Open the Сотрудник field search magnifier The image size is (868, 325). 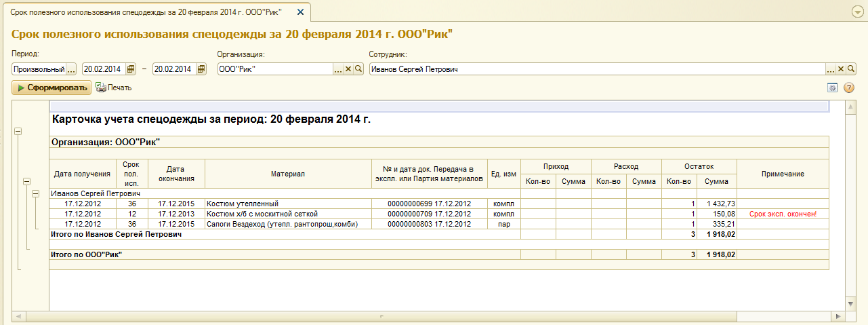(851, 69)
